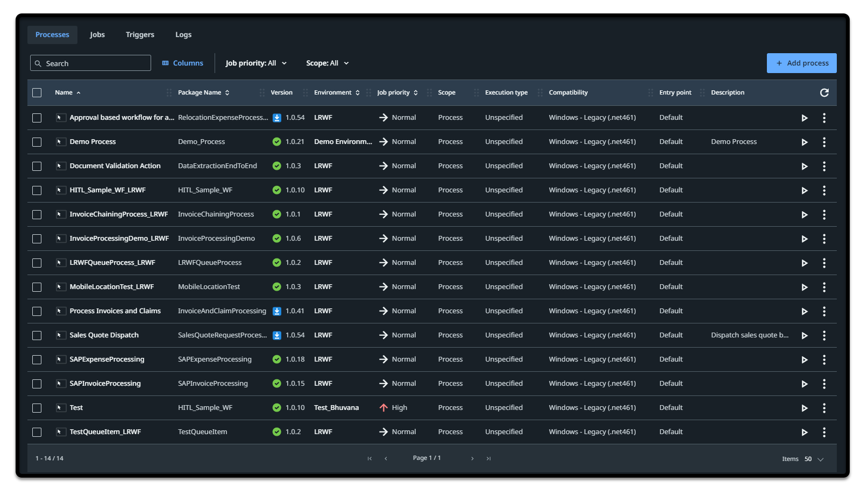Click update-available icon for InvoiceAndClaimProcessing version
Image resolution: width=868 pixels, height=490 pixels.
277,312
